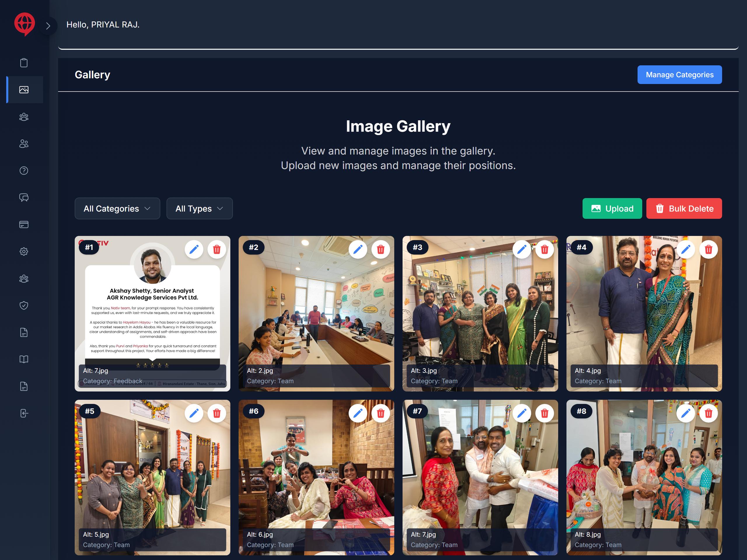Delete image #7 using its trash icon
The image size is (747, 560).
click(x=544, y=413)
